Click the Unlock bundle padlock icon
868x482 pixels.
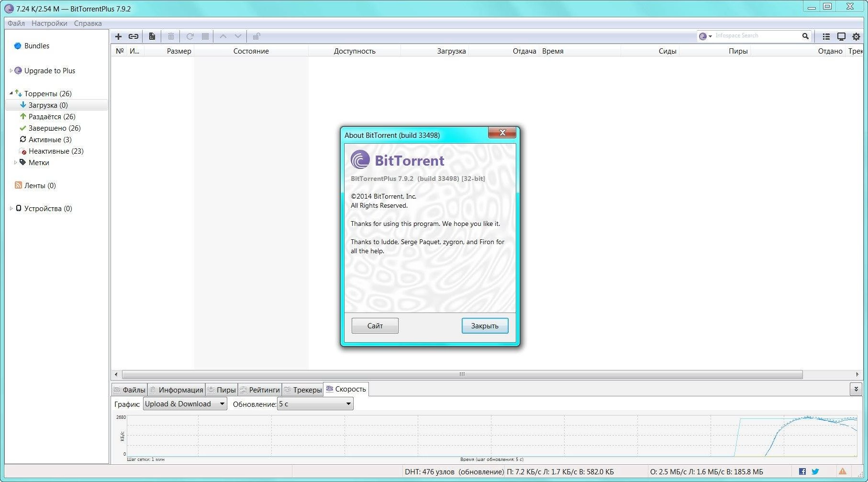tap(256, 36)
